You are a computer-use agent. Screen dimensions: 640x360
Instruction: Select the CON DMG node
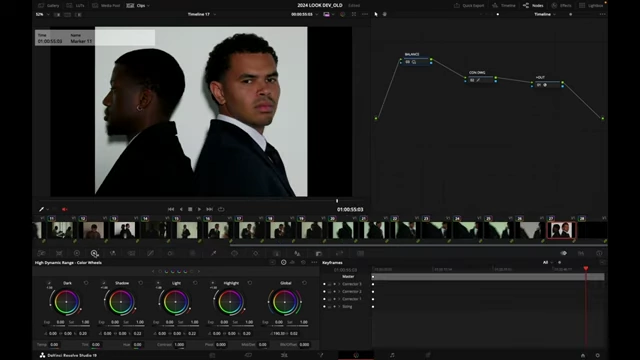click(480, 80)
